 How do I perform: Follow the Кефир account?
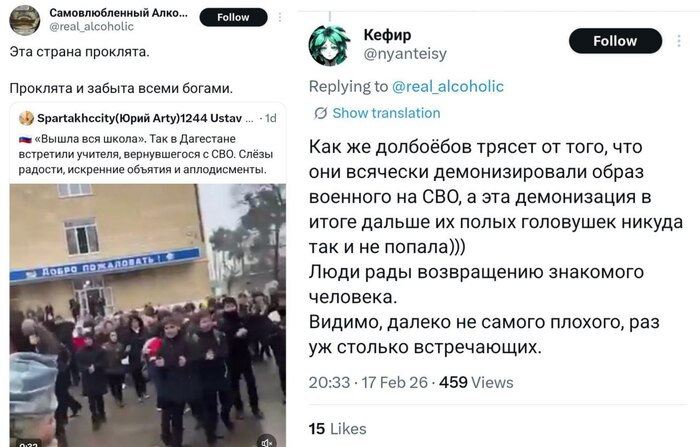[x=615, y=41]
